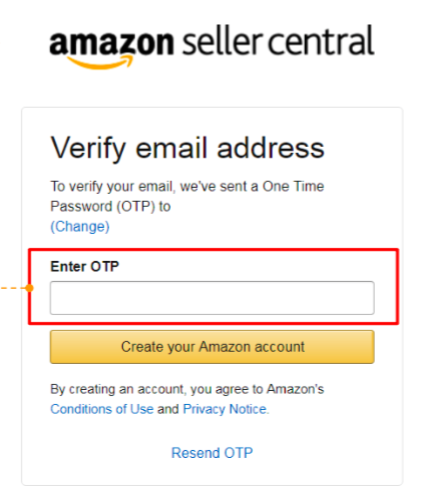Click the "To verify your email" sentence start
The width and height of the screenshot is (421, 496).
point(112,187)
